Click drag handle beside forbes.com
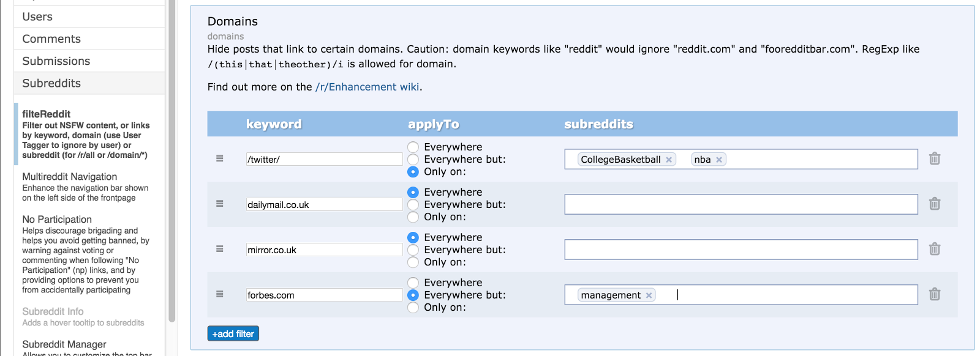The image size is (980, 356). tap(220, 295)
